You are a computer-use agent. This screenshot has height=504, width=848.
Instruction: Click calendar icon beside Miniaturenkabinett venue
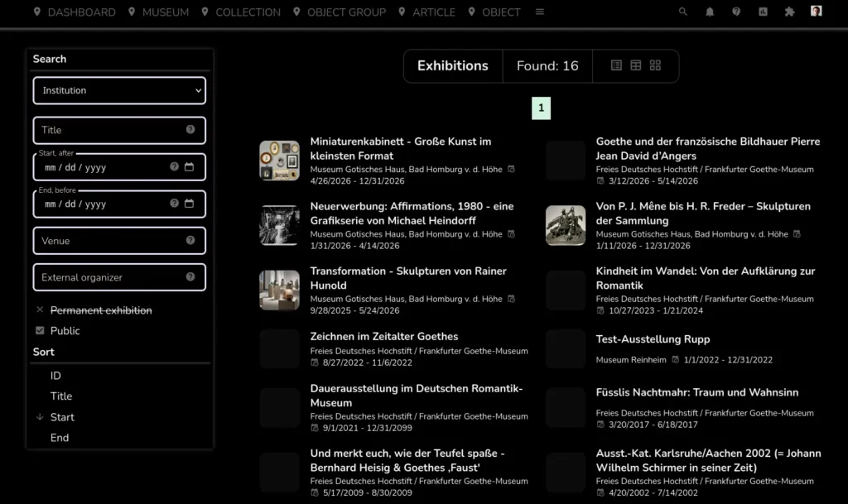pyautogui.click(x=511, y=169)
